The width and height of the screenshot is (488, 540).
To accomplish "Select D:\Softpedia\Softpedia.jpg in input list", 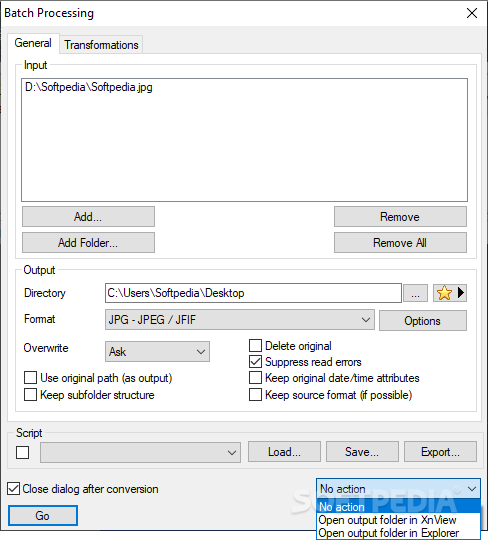I will point(89,87).
